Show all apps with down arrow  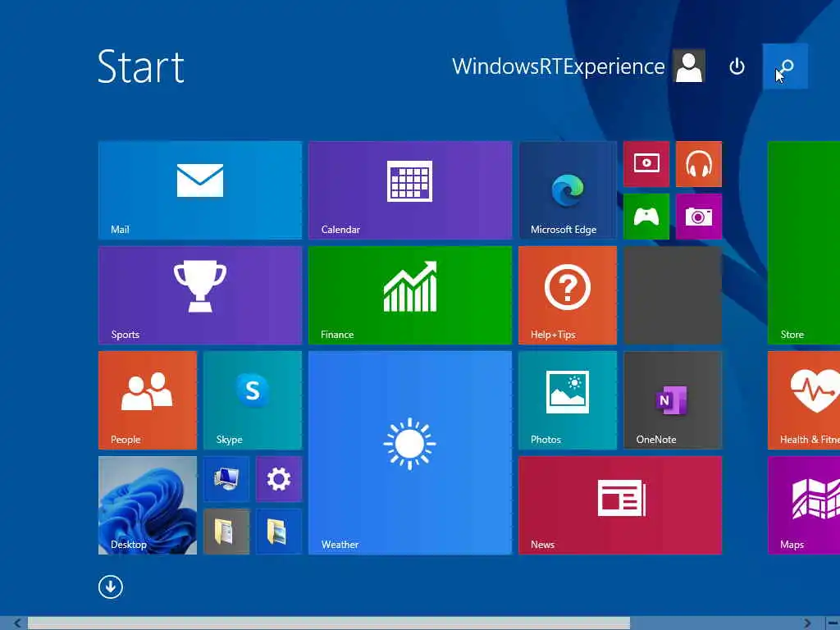(x=111, y=587)
